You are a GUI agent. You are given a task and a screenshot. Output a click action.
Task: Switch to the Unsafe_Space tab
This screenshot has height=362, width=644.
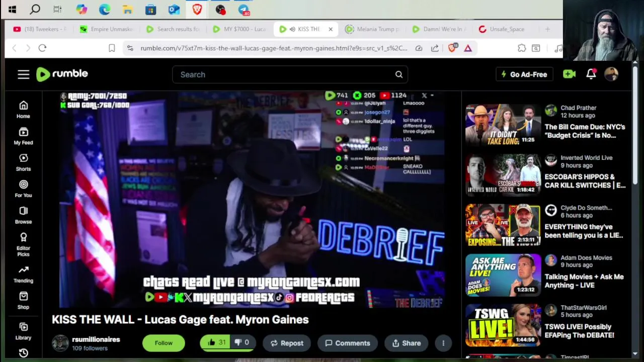point(505,29)
